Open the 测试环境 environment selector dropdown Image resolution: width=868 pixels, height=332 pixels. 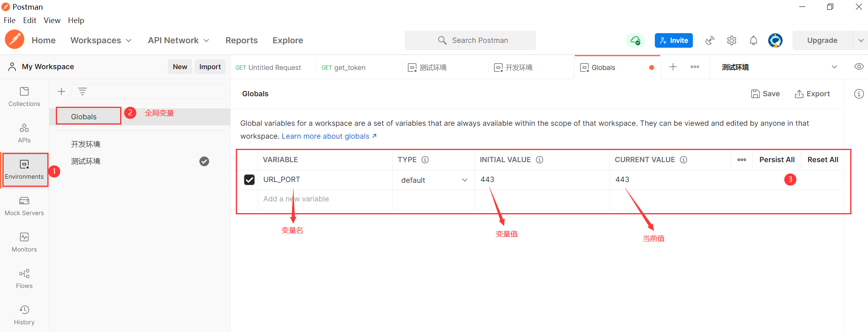point(779,67)
